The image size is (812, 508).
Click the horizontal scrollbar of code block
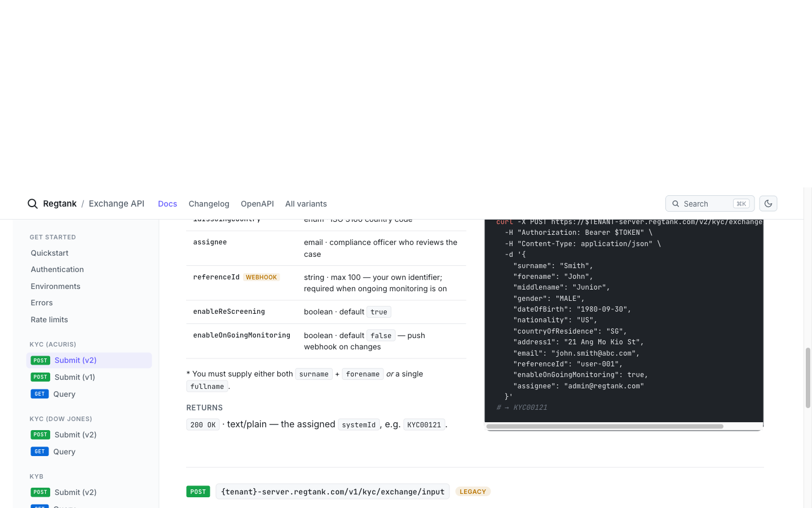point(604,427)
